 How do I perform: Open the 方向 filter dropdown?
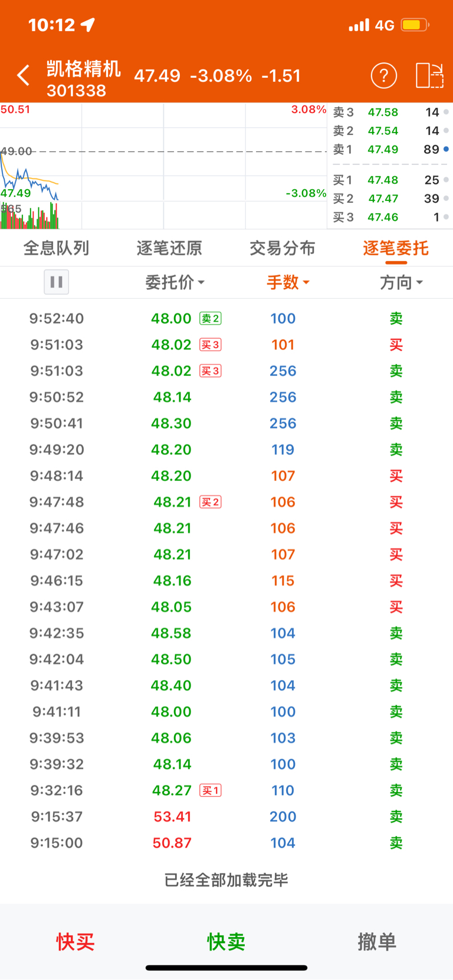click(401, 282)
